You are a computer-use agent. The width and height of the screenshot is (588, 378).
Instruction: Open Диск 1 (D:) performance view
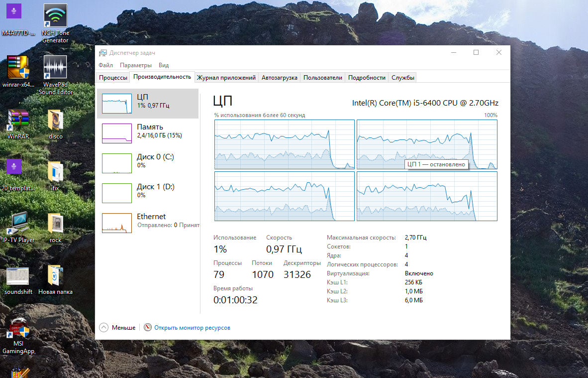click(117, 193)
